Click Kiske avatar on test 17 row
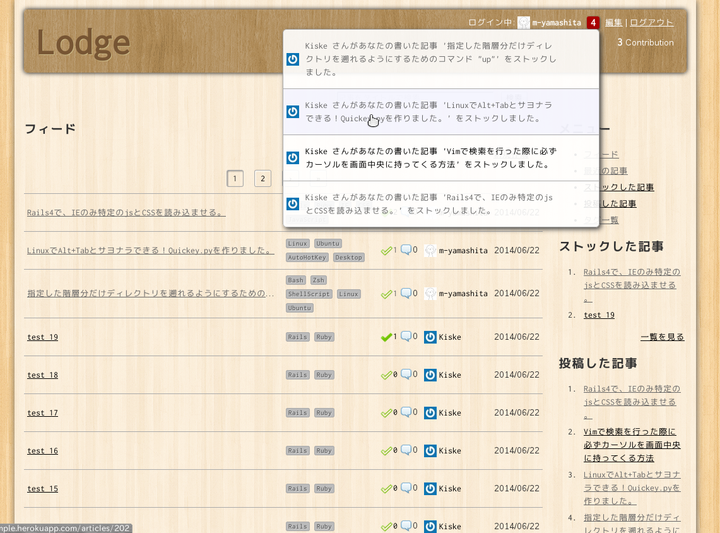This screenshot has width=720, height=533. pos(430,413)
